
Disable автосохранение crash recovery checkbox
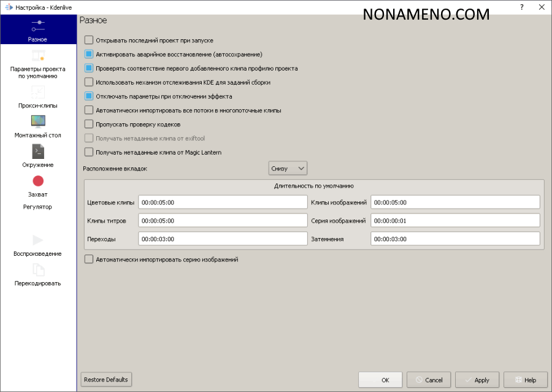point(89,54)
